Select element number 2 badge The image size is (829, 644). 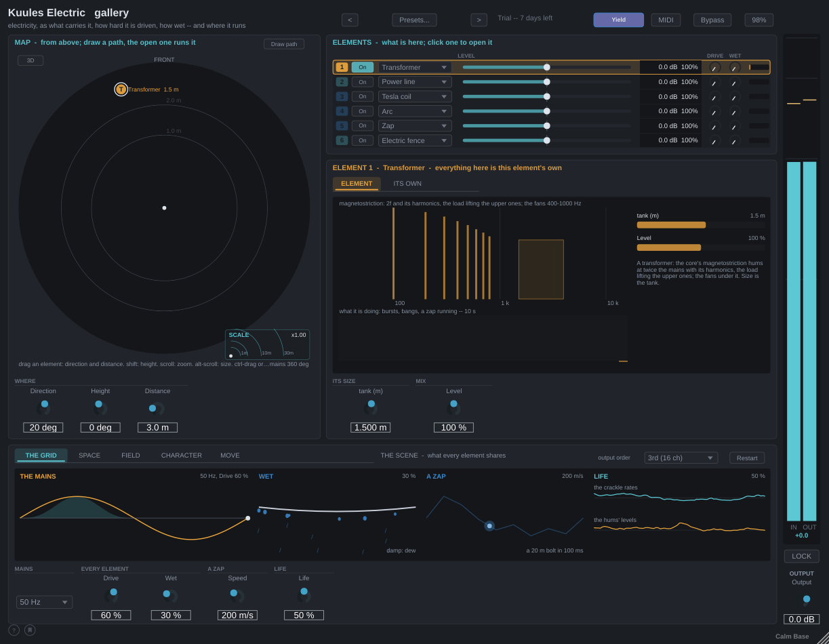click(342, 82)
